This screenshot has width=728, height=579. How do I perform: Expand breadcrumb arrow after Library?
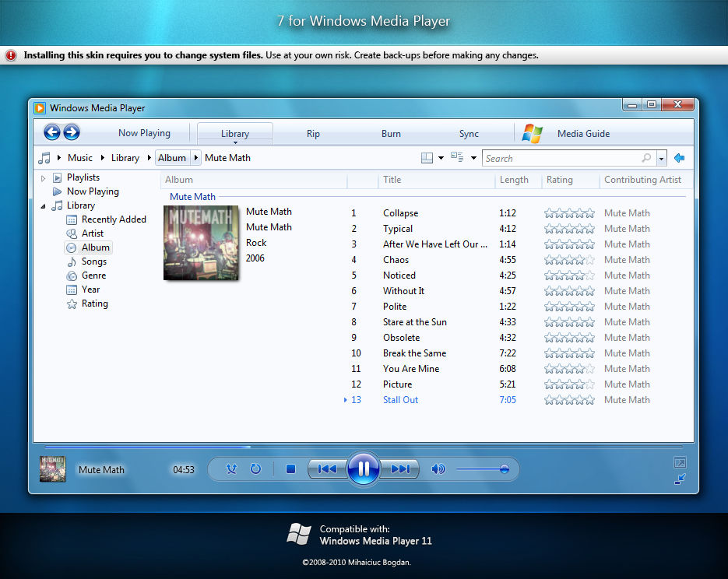click(x=149, y=158)
